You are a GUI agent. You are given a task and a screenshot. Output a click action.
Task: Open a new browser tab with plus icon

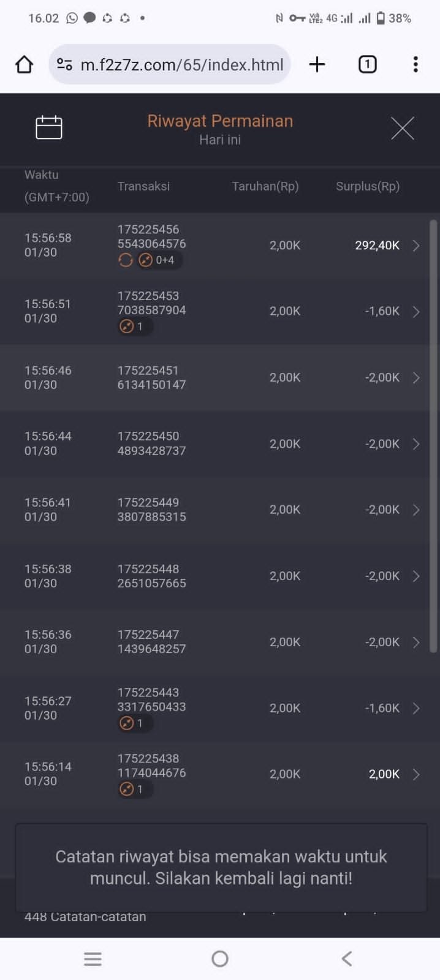click(x=317, y=64)
